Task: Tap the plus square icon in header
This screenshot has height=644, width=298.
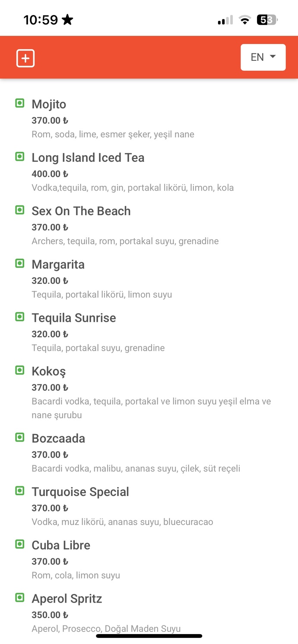Action: coord(25,58)
